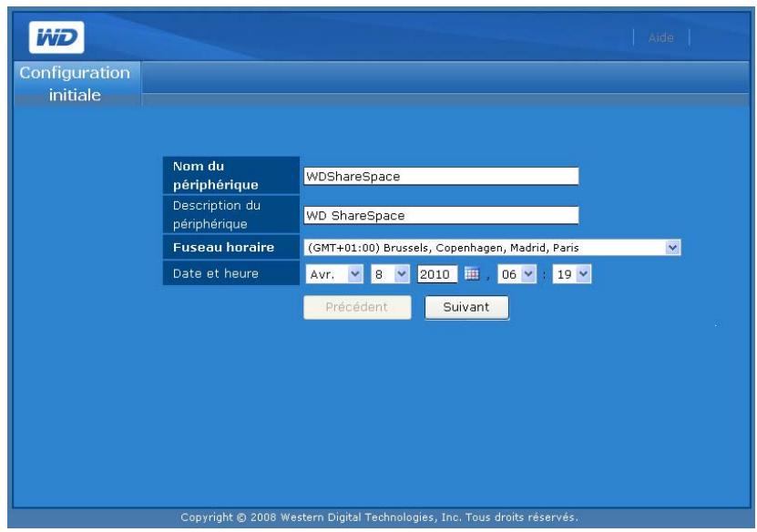Screen dimensions: 757x532
Task: Open the month dropdown showing Avr.
Action: (334, 274)
